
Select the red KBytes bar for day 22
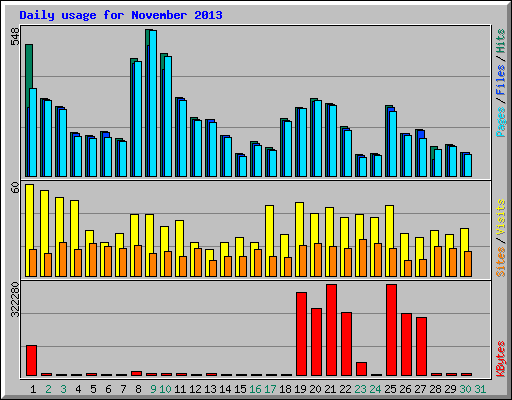[346, 344]
